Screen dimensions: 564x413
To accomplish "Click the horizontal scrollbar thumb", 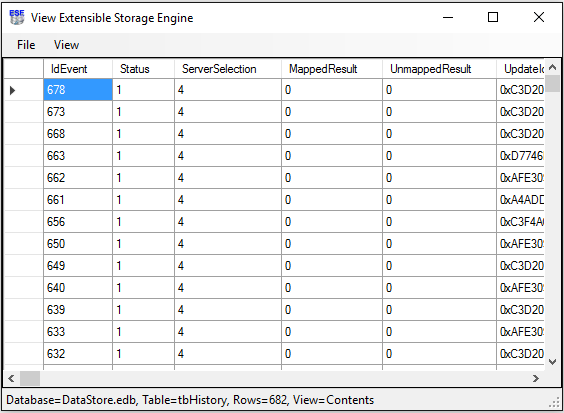I will click(29, 378).
